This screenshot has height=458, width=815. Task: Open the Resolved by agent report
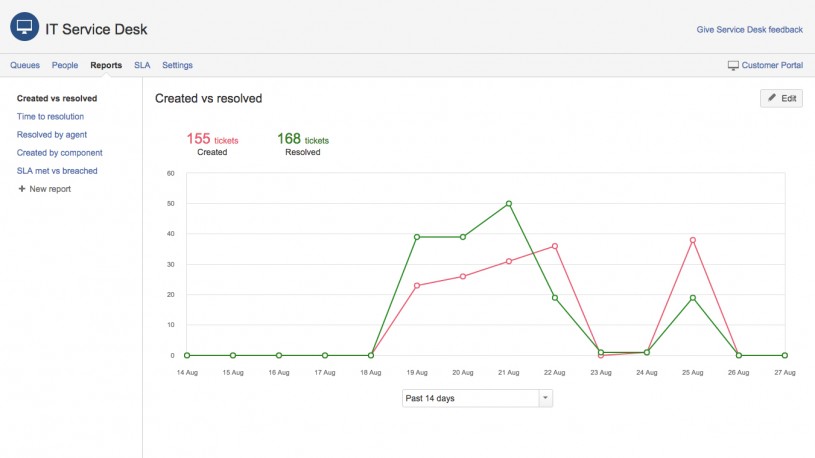[51, 135]
